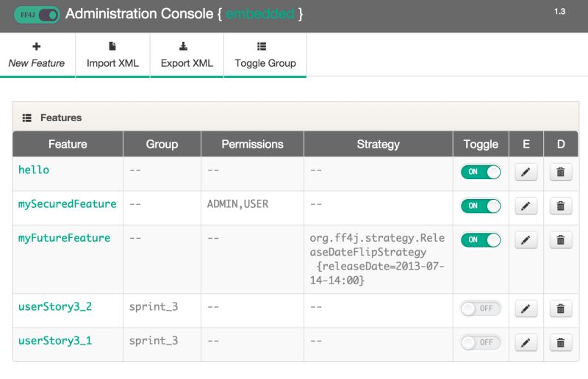Click the FF4J logo toggle in header
Viewport: 588px width, 379px height.
tap(37, 15)
